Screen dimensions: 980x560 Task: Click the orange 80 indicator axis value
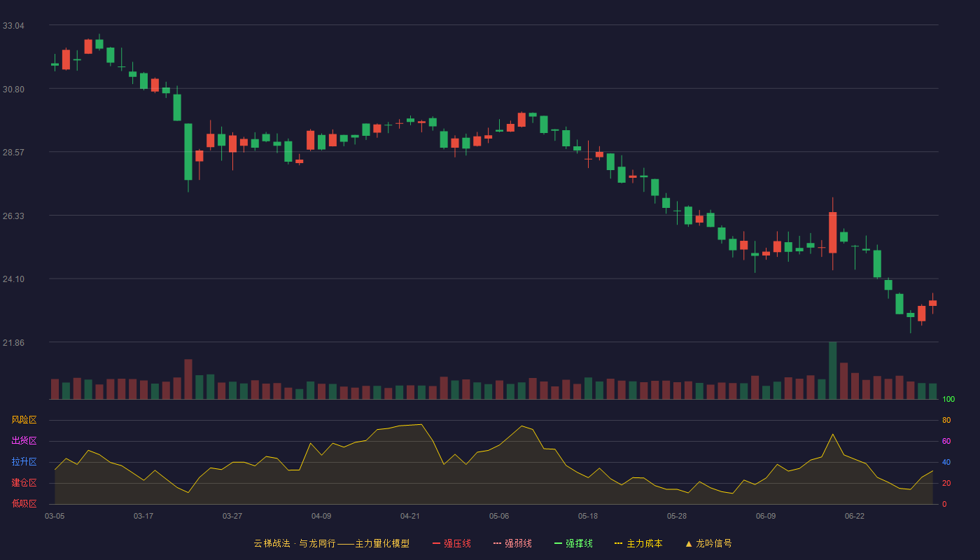point(946,420)
